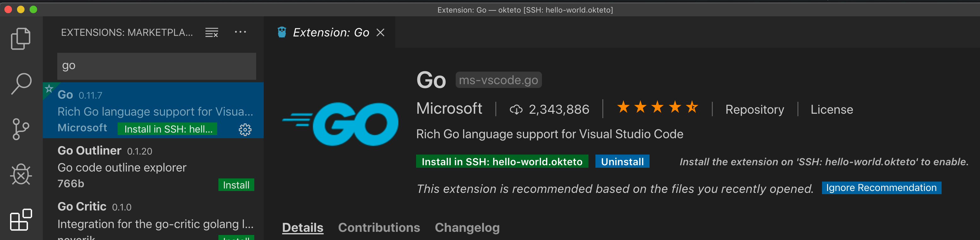Open the Debug view in activity bar
980x240 pixels.
21,174
